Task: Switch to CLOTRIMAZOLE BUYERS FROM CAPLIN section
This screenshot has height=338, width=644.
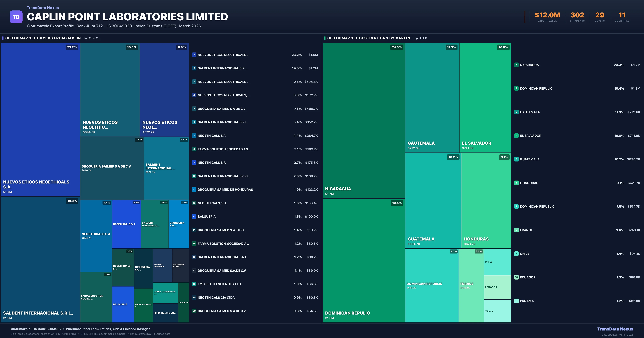Action: pyautogui.click(x=43, y=38)
